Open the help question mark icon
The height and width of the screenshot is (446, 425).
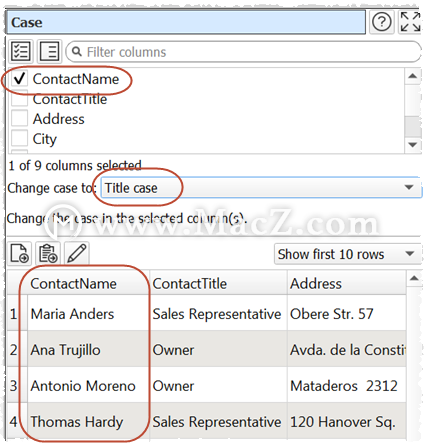click(382, 22)
